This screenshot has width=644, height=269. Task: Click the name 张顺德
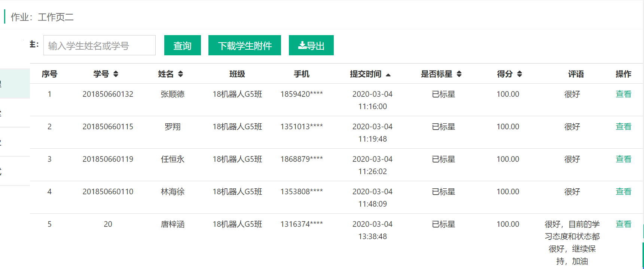point(173,94)
